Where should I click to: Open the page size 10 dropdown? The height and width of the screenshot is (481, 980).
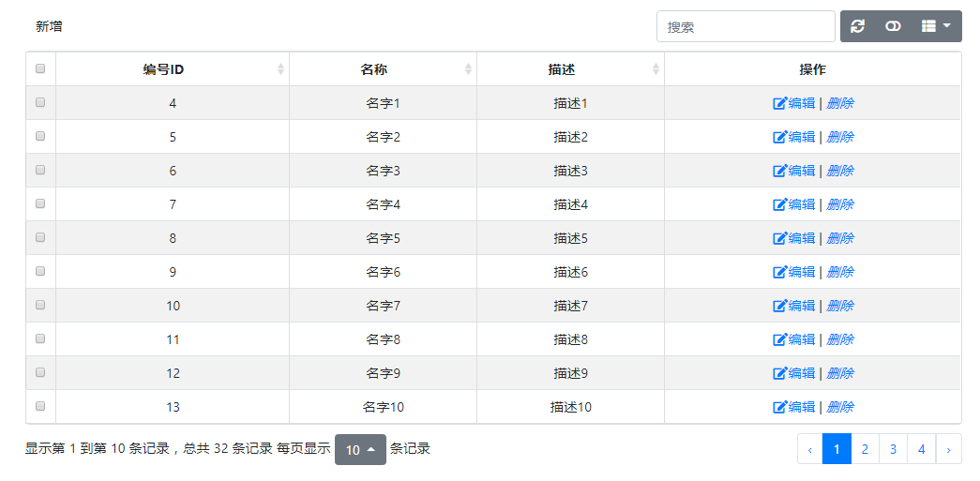361,449
